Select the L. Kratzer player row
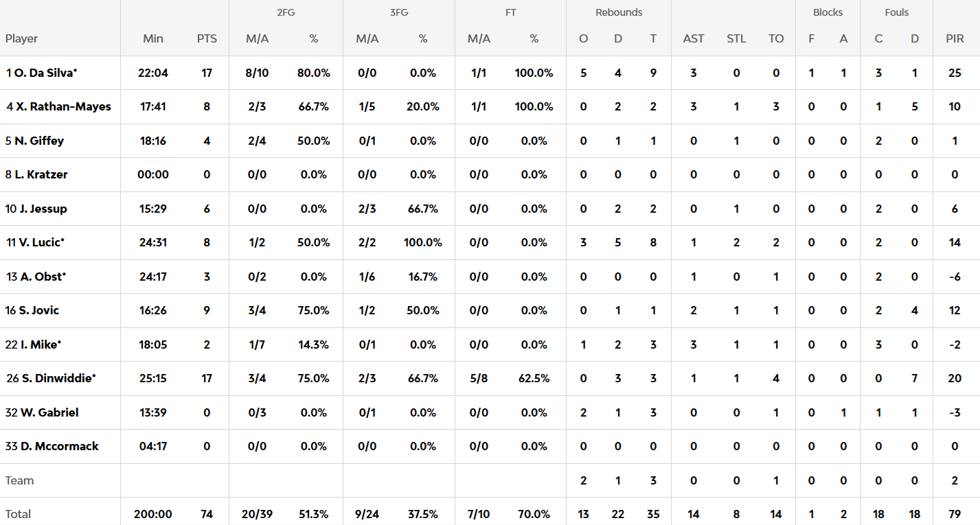Viewport: 980px width, 525px height. [41, 174]
